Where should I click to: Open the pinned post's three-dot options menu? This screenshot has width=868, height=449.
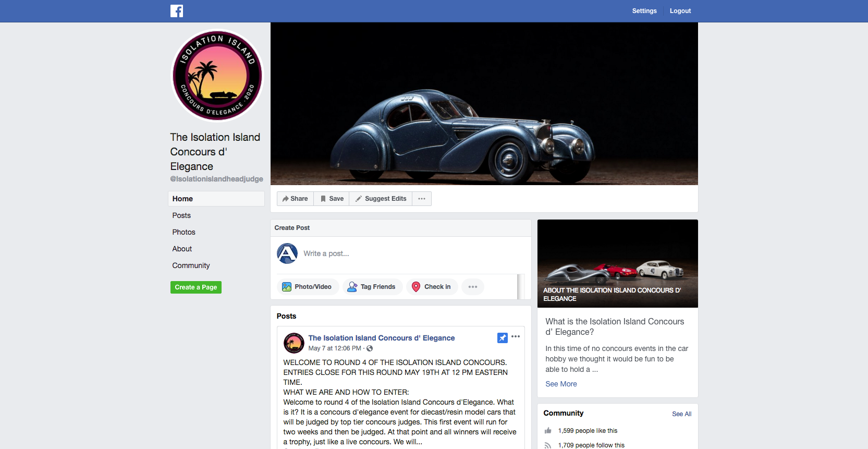(x=516, y=337)
